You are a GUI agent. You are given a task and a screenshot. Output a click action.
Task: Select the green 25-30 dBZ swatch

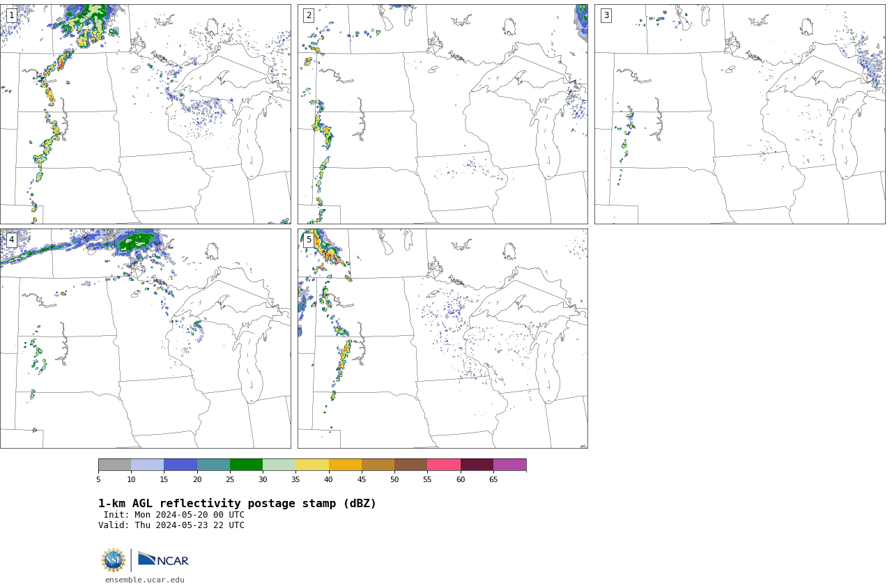tap(246, 465)
